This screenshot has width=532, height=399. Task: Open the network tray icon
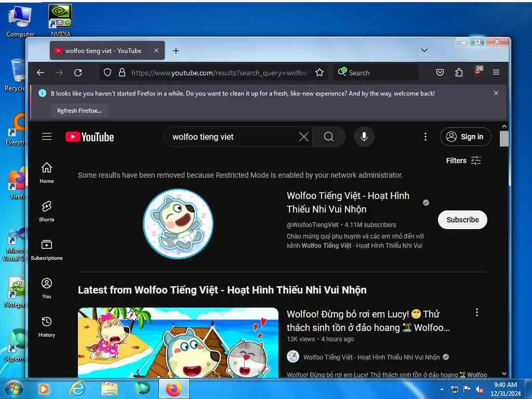click(454, 390)
